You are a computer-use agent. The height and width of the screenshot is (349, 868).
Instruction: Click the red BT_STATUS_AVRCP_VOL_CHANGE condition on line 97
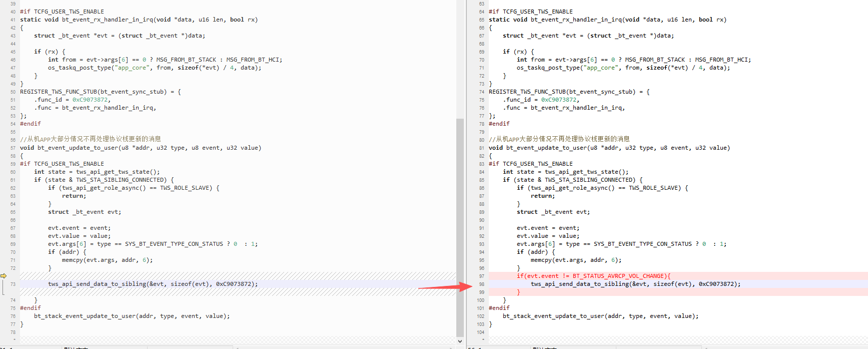coord(593,276)
